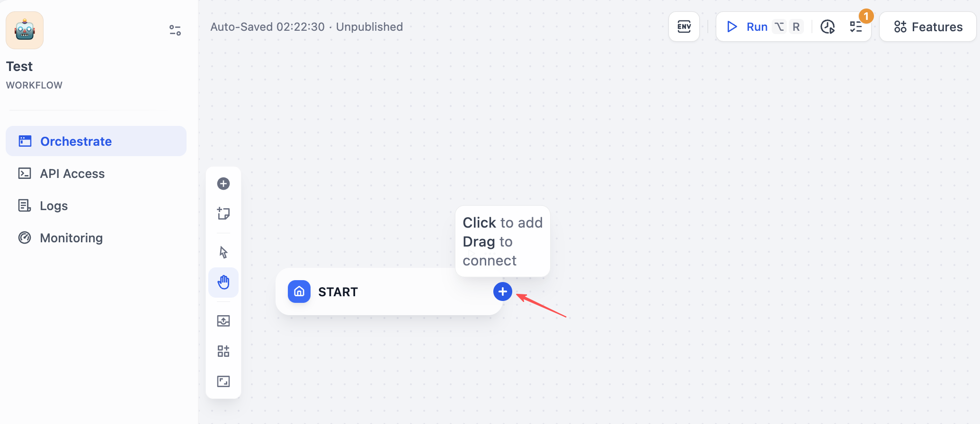Image resolution: width=980 pixels, height=424 pixels.
Task: Click the add block plus icon in toolbar
Action: tap(223, 184)
